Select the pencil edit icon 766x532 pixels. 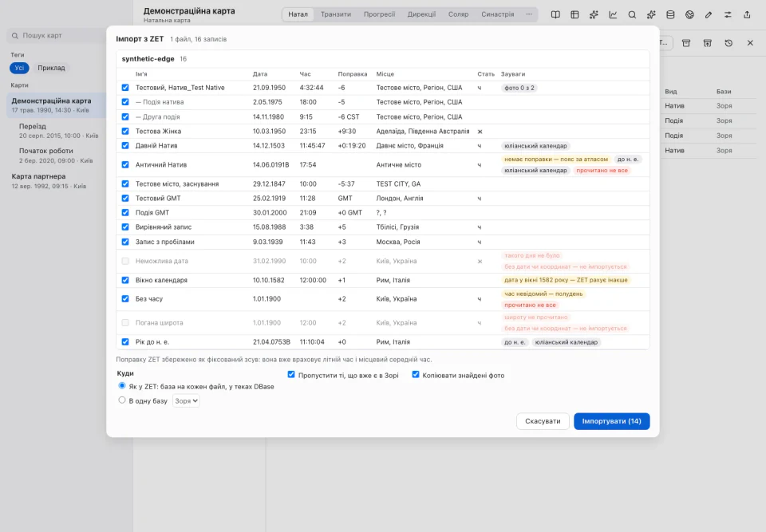709,14
